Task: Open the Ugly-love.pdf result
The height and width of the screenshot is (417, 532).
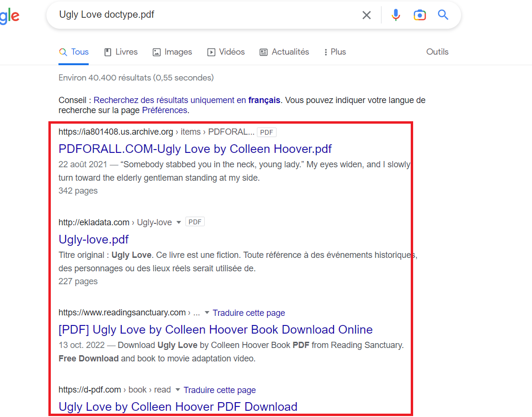Action: [x=93, y=240]
